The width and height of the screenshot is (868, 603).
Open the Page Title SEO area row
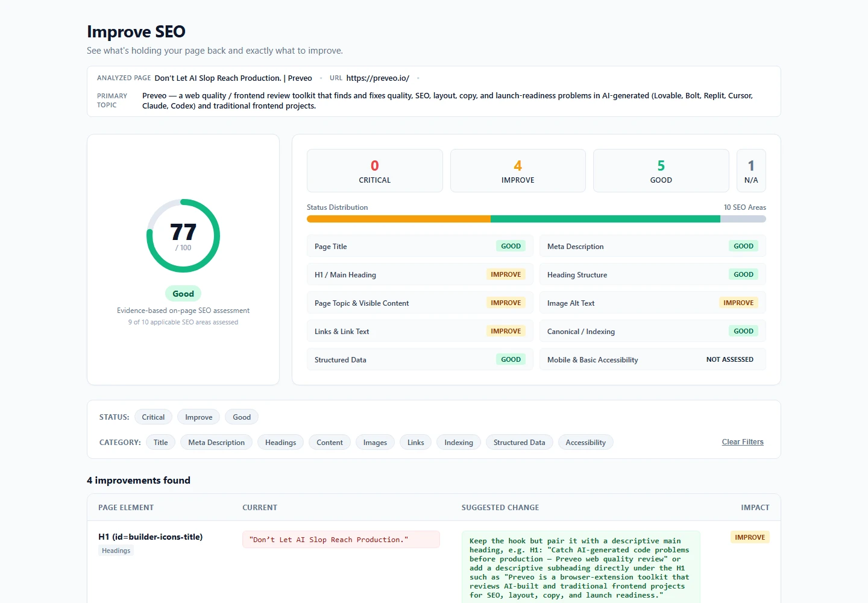tap(420, 246)
